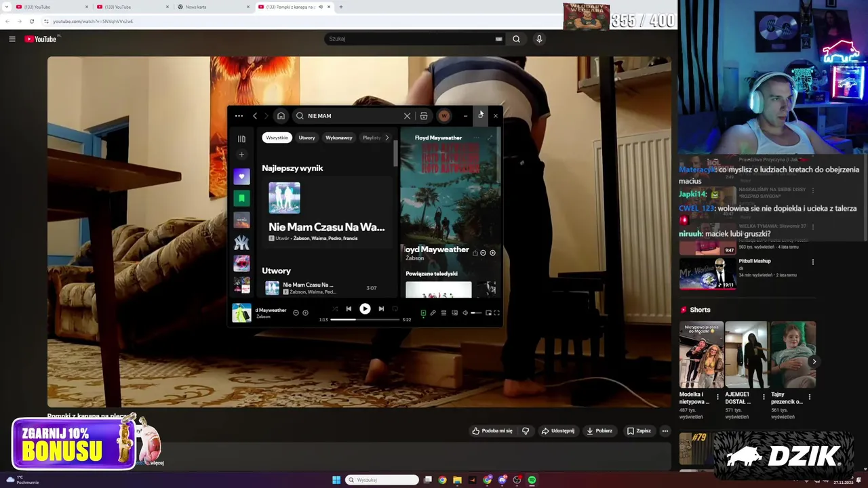The width and height of the screenshot is (868, 488).
Task: Skip to previous track
Action: click(349, 309)
